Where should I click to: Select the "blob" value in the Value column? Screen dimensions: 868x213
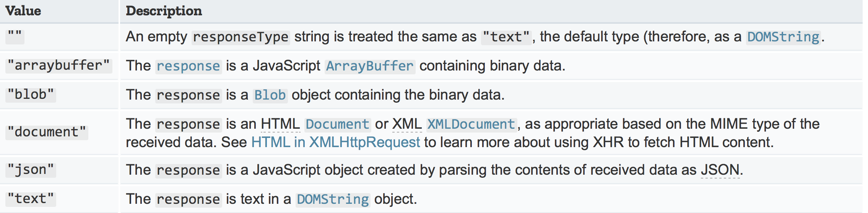[31, 95]
